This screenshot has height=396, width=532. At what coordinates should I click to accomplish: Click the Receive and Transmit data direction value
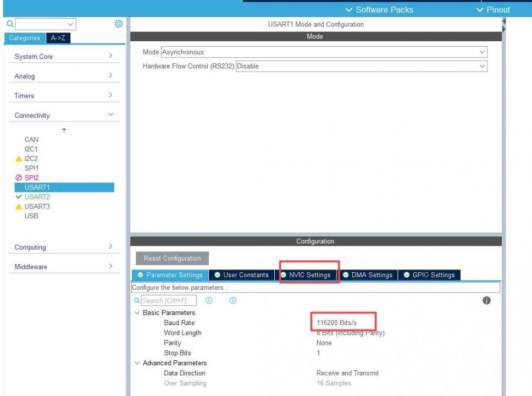[x=347, y=373]
